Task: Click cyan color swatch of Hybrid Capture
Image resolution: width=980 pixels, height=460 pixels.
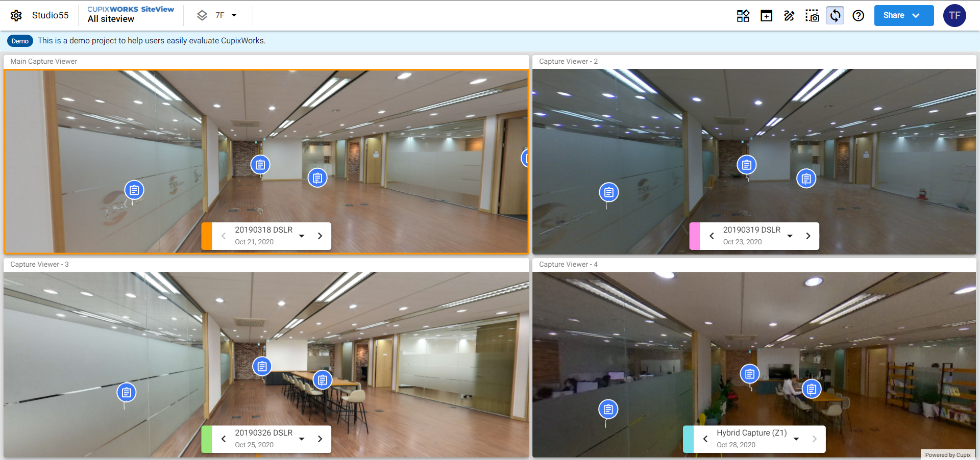Action: coord(689,439)
